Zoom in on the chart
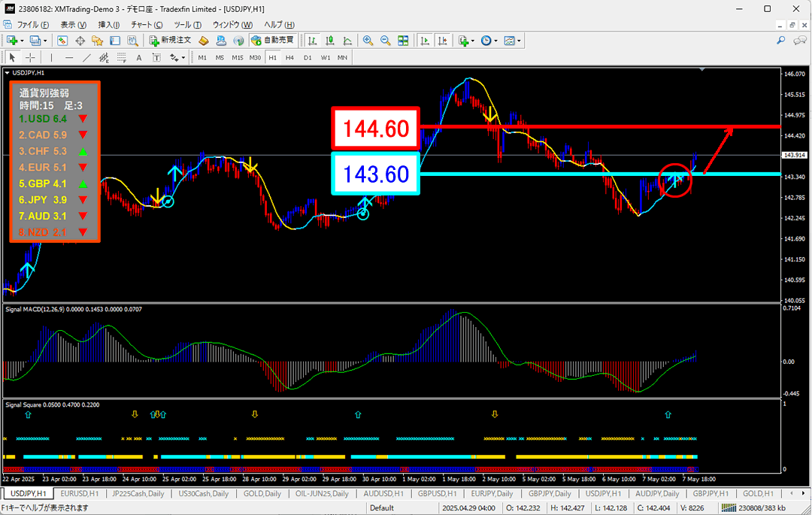Viewport: 812px width, 515px height. pos(368,41)
